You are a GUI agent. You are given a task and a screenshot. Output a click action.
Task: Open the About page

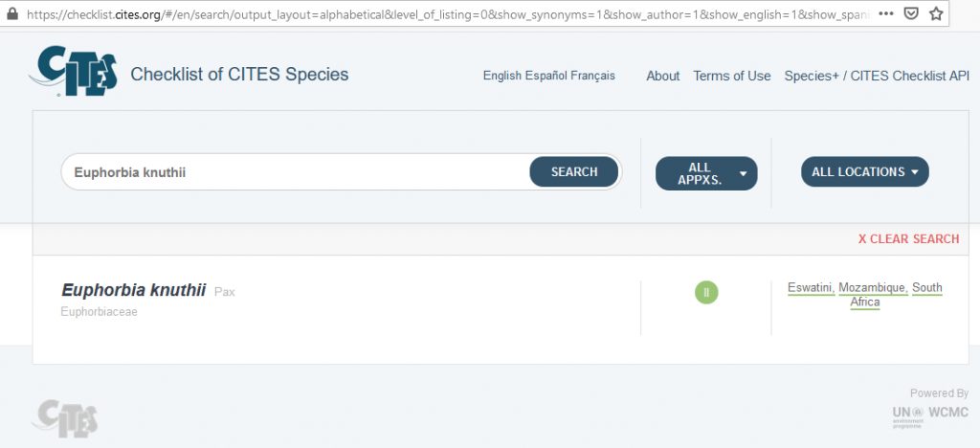(662, 77)
